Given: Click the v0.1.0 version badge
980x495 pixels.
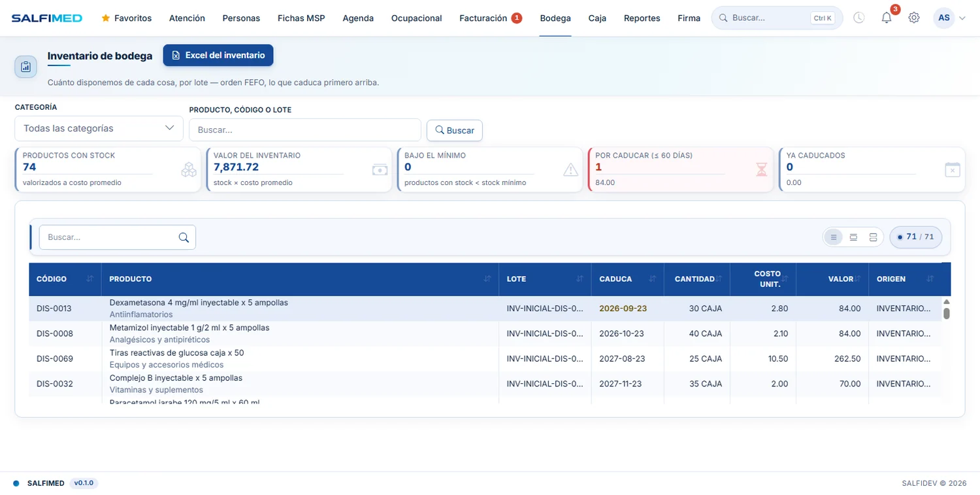Looking at the screenshot, I should pos(84,483).
